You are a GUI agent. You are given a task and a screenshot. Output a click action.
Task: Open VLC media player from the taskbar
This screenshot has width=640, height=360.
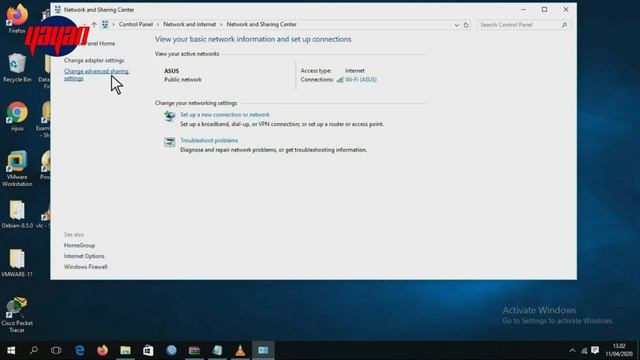(240, 350)
